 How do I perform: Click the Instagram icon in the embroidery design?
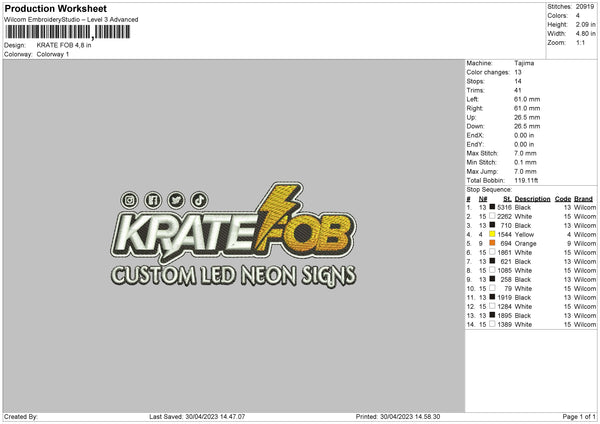pyautogui.click(x=129, y=200)
